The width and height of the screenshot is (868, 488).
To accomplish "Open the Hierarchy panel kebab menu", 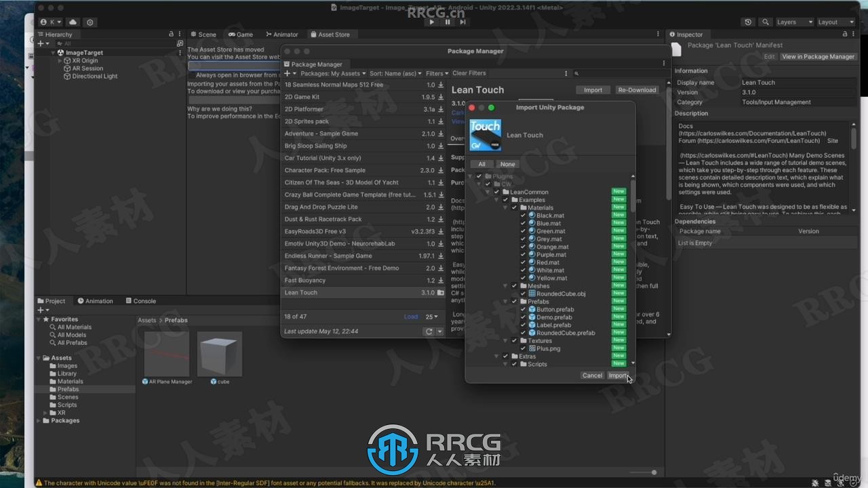I will point(180,34).
